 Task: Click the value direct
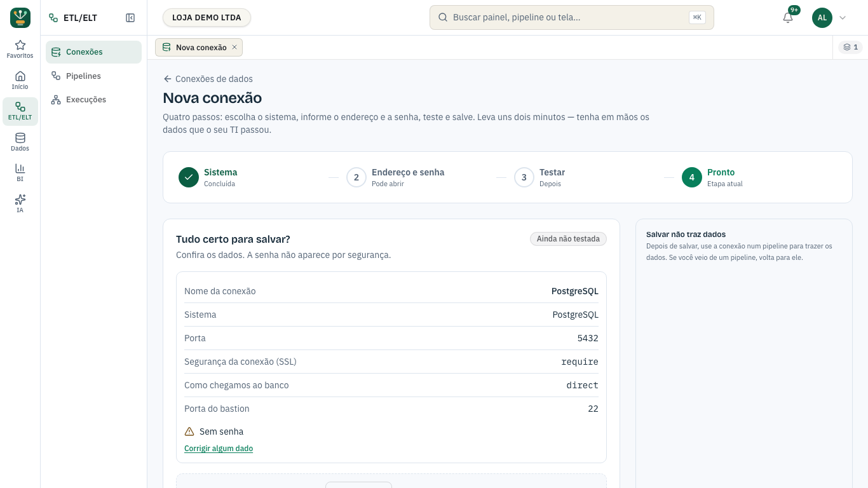point(583,385)
